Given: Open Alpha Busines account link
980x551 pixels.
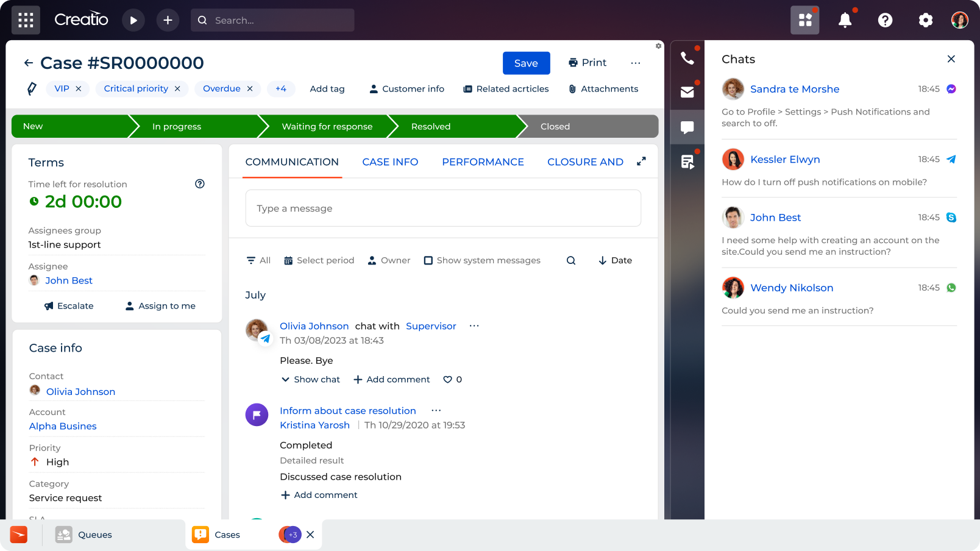Looking at the screenshot, I should click(63, 426).
